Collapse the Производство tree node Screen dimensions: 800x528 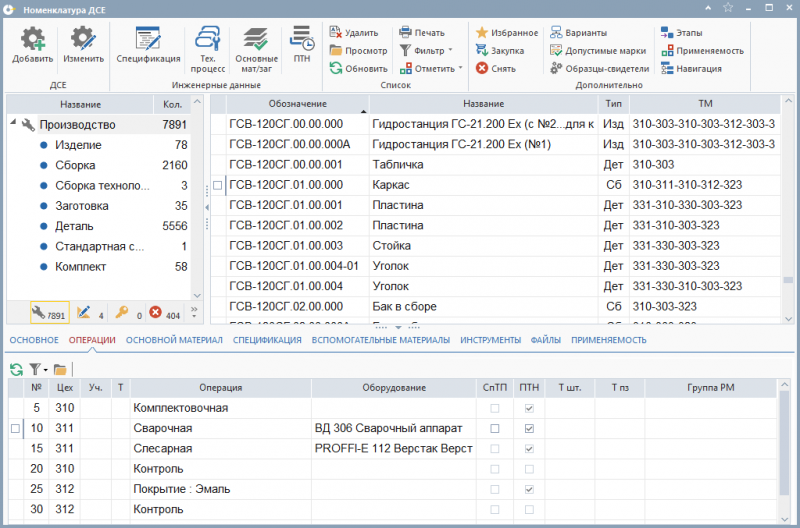(15, 125)
